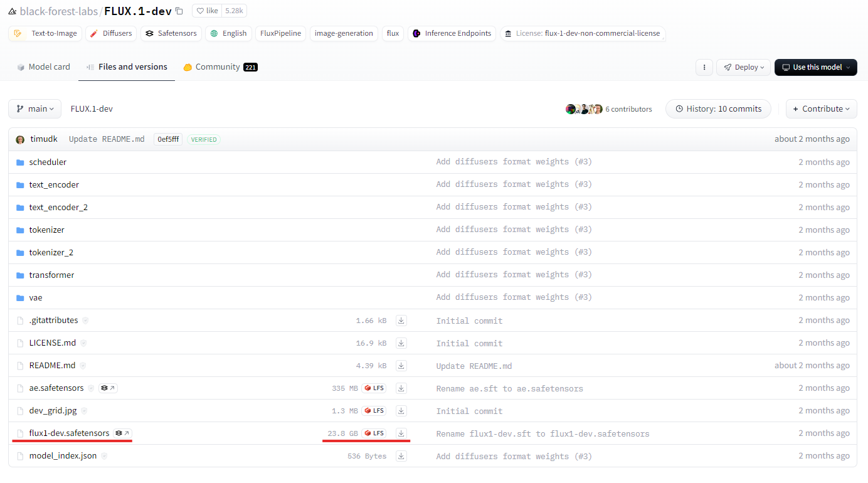Download dev_grid.jpg via download icon
Viewport: 868px width, 483px height.
point(401,411)
